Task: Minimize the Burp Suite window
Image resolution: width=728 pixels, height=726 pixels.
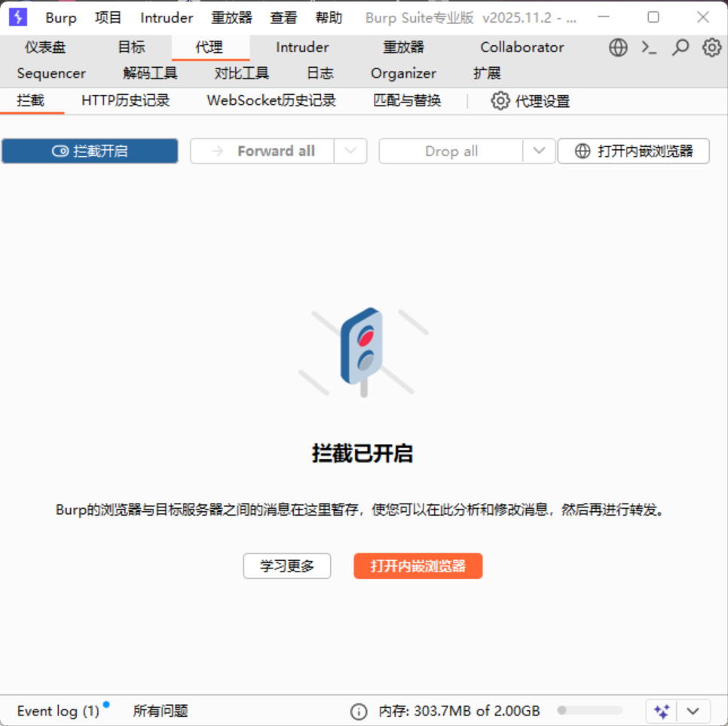Action: pos(604,17)
